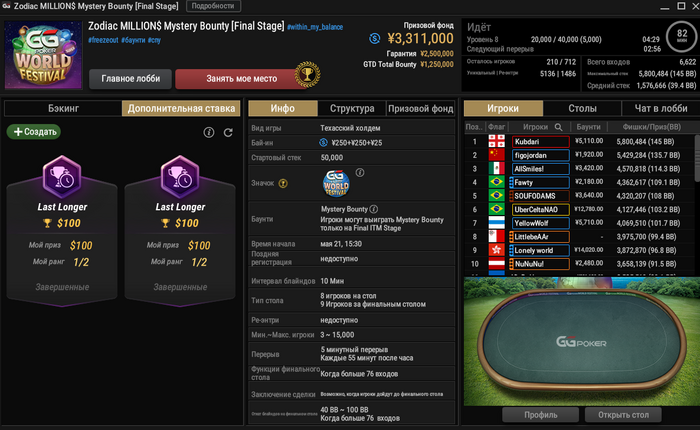The width and height of the screenshot is (700, 430).
Task: Click the Главное лобби button
Action: pos(130,79)
